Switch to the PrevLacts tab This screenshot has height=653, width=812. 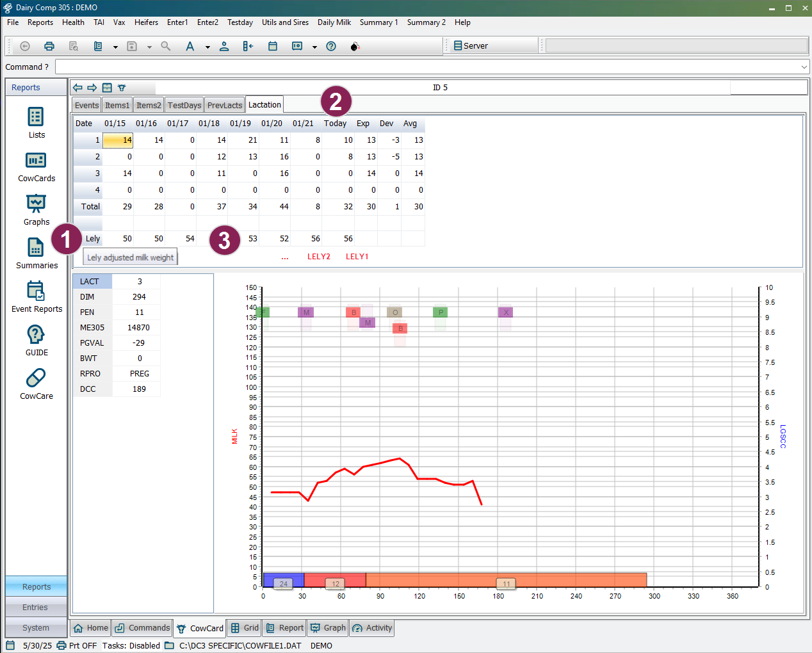coord(225,106)
